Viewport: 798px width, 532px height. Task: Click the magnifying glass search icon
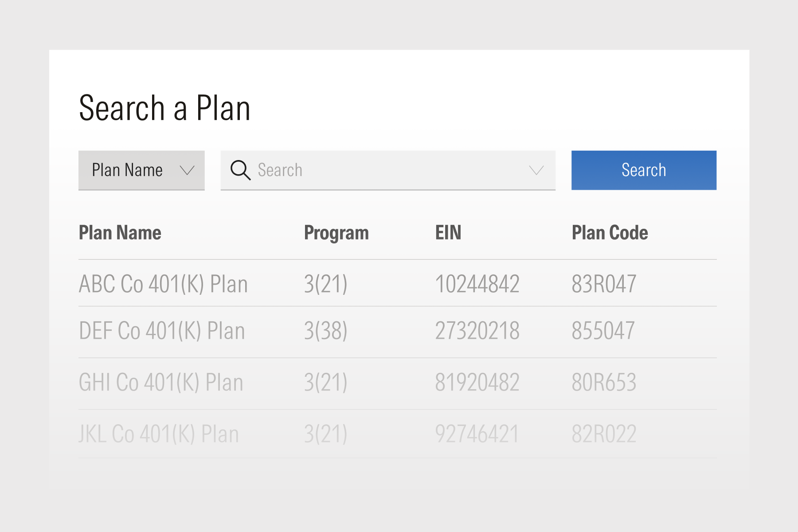click(240, 170)
